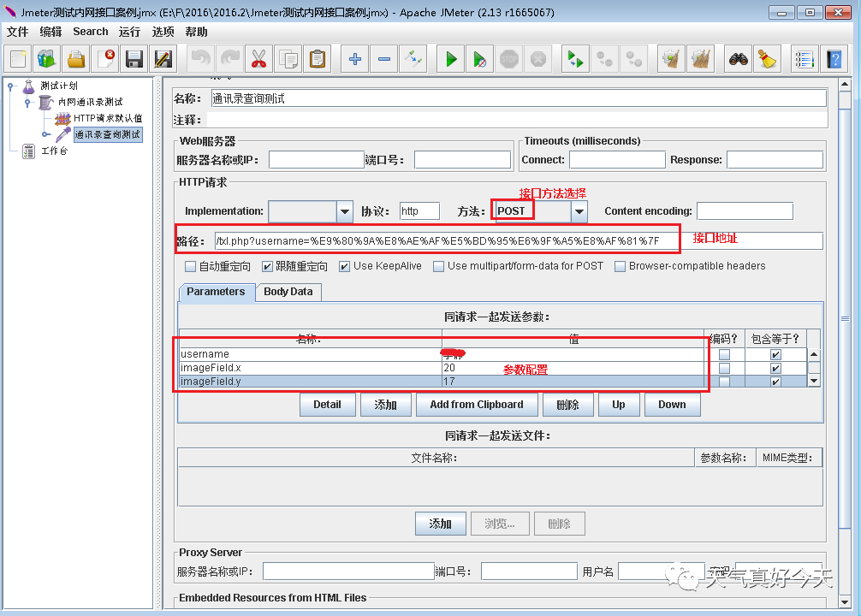Click the Reset search broom icon

click(x=767, y=59)
